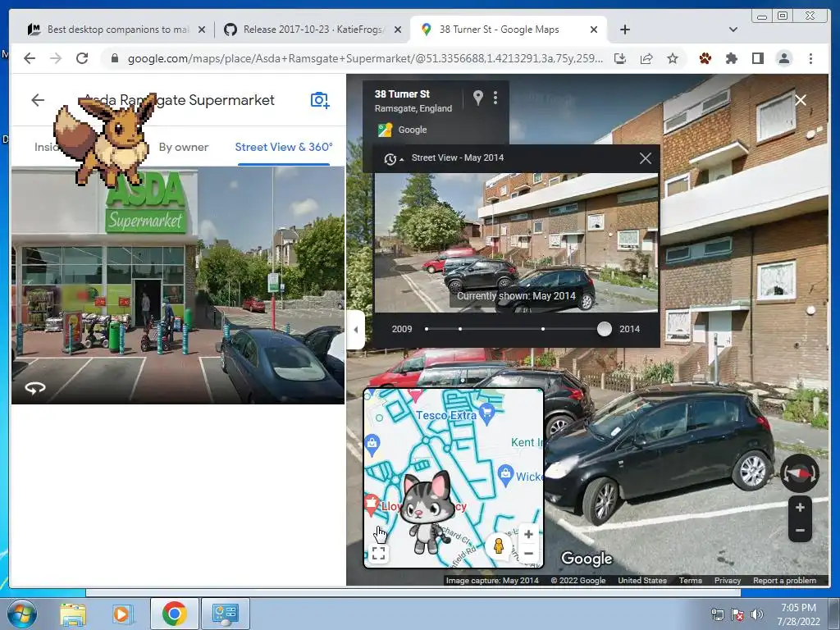Go back with the browser back arrow
This screenshot has height=630, width=840.
click(30, 58)
